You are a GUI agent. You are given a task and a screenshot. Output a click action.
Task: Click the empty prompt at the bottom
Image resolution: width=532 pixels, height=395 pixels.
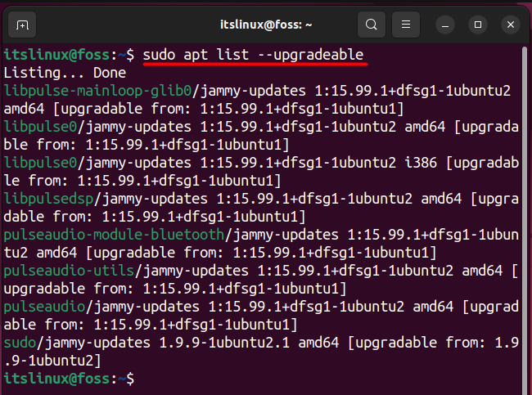(69, 379)
